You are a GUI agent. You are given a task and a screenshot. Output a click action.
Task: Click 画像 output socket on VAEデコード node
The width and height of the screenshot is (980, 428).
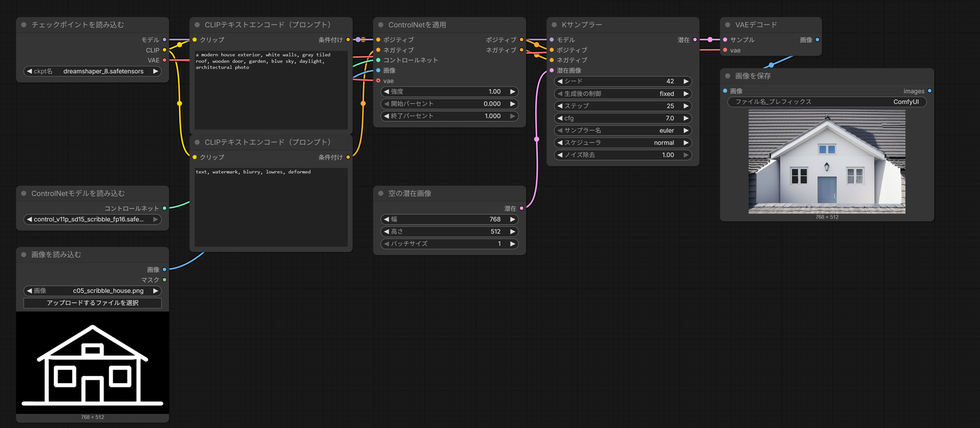coord(818,40)
